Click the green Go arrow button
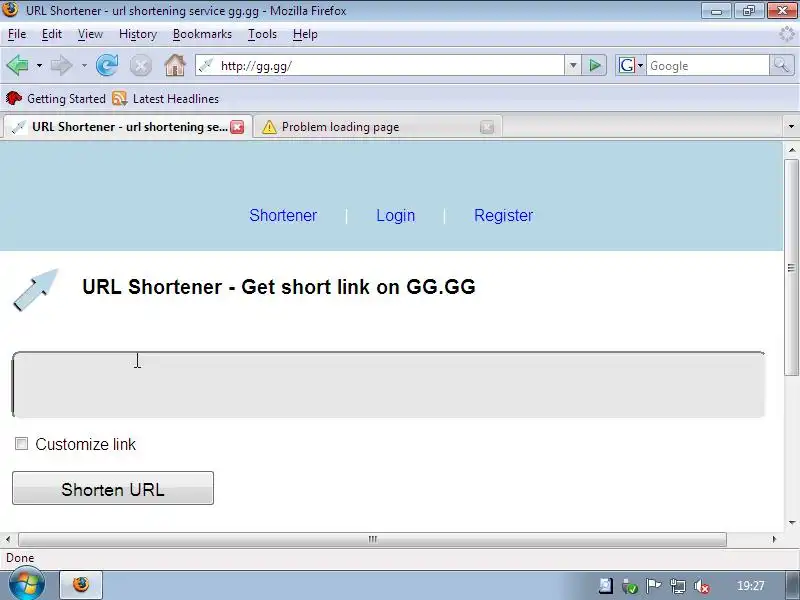800x600 pixels. [594, 65]
